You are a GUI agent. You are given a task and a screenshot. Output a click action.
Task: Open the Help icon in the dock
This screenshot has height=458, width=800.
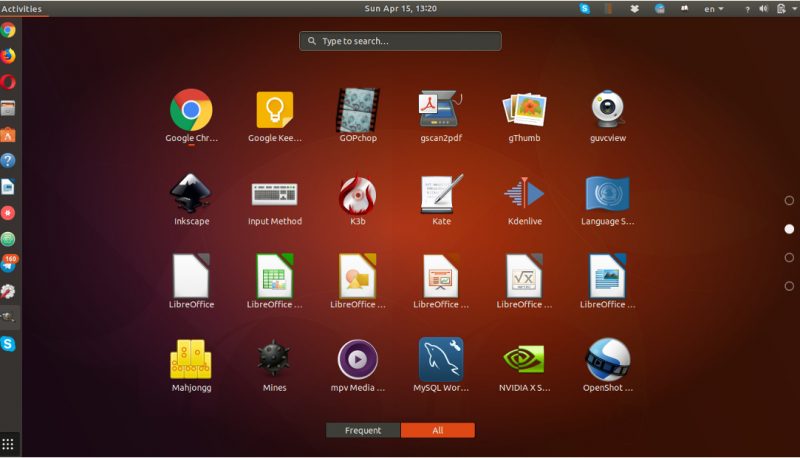pos(8,161)
